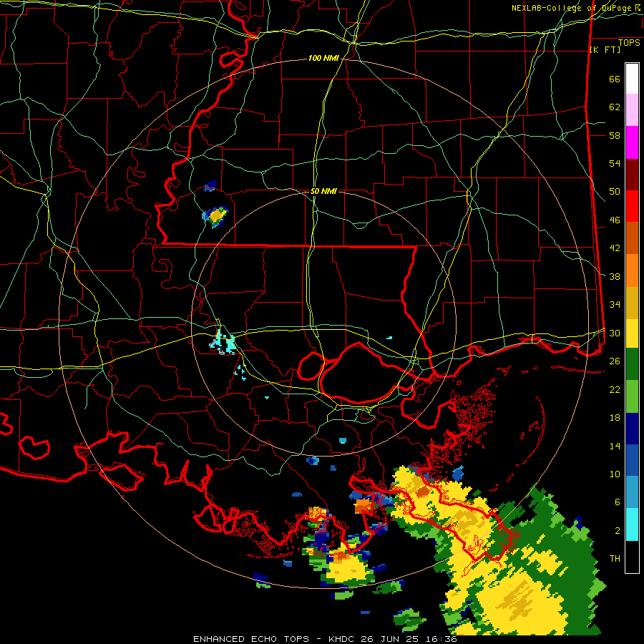Click the light orange legend swatch
644x644 pixels.
coord(632,270)
